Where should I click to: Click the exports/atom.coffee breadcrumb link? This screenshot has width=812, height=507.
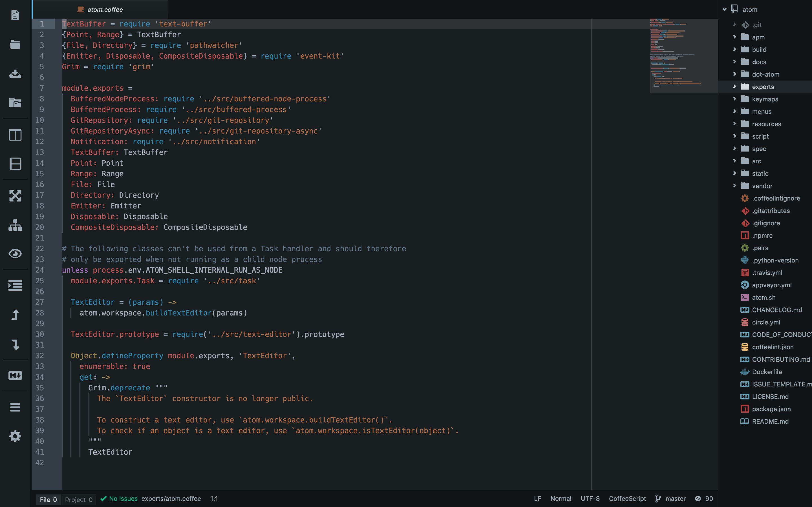tap(171, 499)
